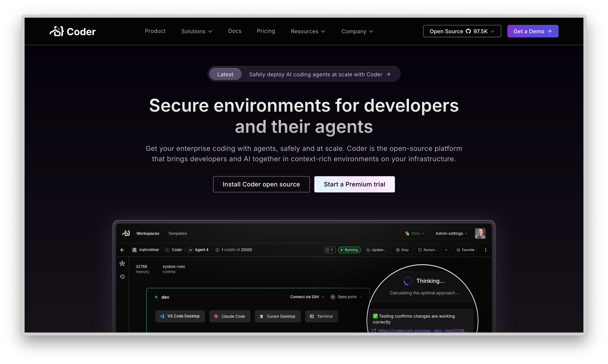Viewport: 608px width, 364px height.
Task: Expand the chevron next to Restart
Action: pyautogui.click(x=446, y=250)
